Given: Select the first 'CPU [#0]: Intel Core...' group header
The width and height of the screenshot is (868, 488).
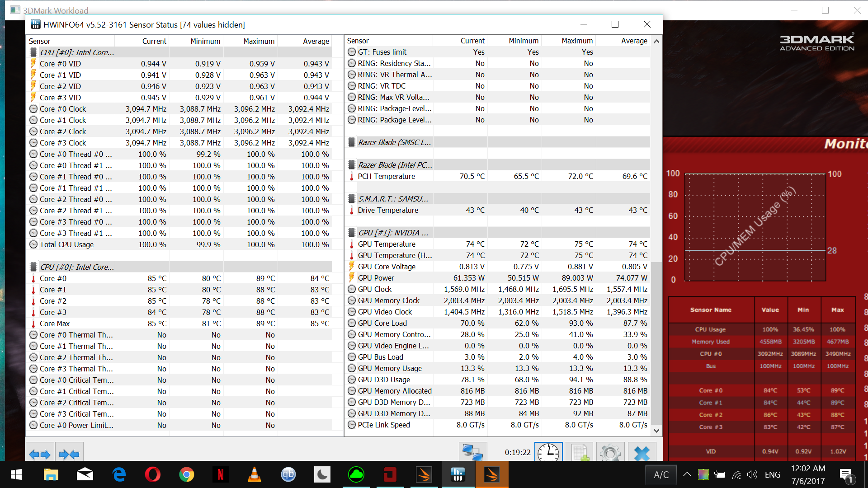Looking at the screenshot, I should pos(179,52).
